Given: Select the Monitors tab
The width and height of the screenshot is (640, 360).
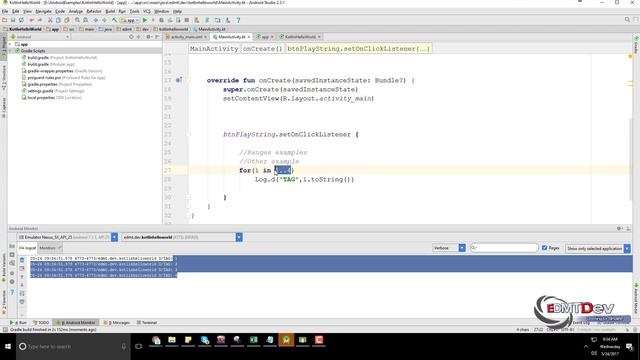Looking at the screenshot, I should (x=49, y=248).
